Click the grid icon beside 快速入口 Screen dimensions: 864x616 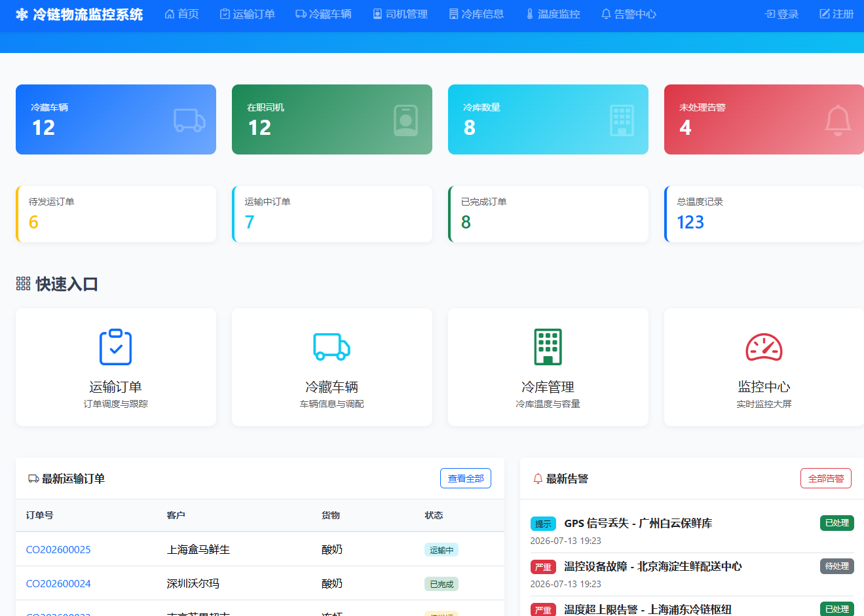point(24,283)
